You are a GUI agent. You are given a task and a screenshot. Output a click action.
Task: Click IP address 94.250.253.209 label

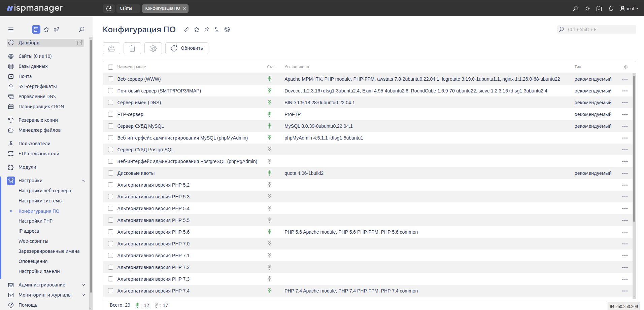624,306
